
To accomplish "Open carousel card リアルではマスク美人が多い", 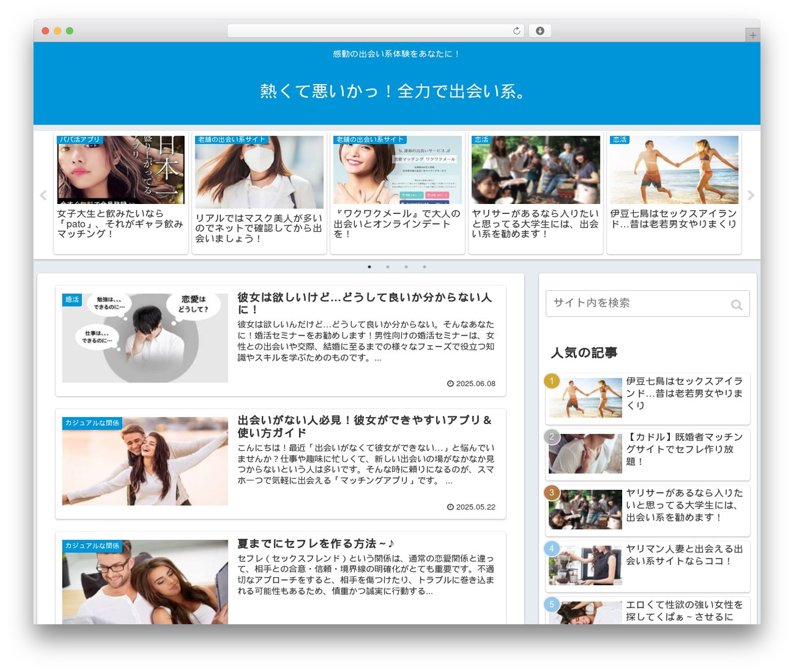I will point(259,193).
